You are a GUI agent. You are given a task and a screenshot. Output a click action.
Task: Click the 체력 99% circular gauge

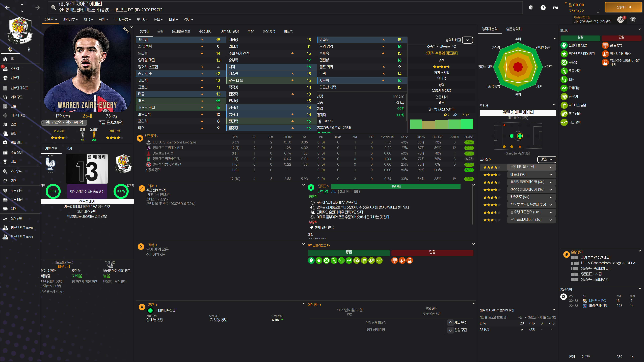[53, 191]
